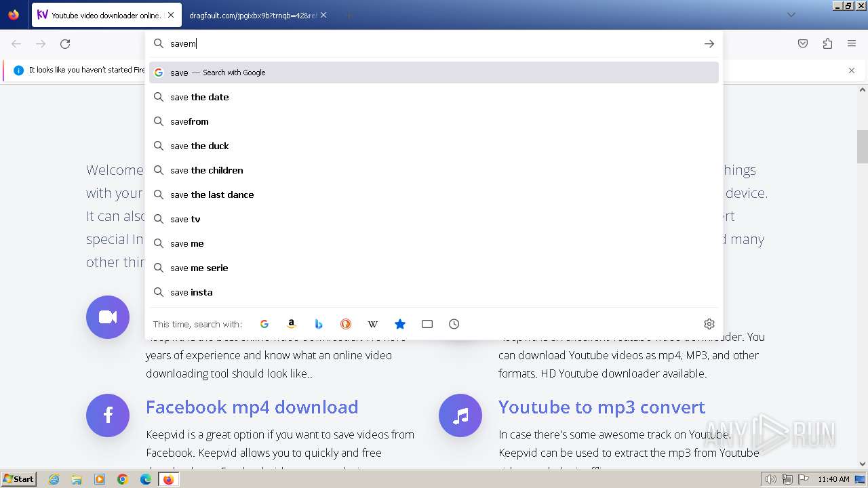Open the 'Youtube to mp3 convert' heading link
Screen dimensions: 868x488
click(x=602, y=407)
